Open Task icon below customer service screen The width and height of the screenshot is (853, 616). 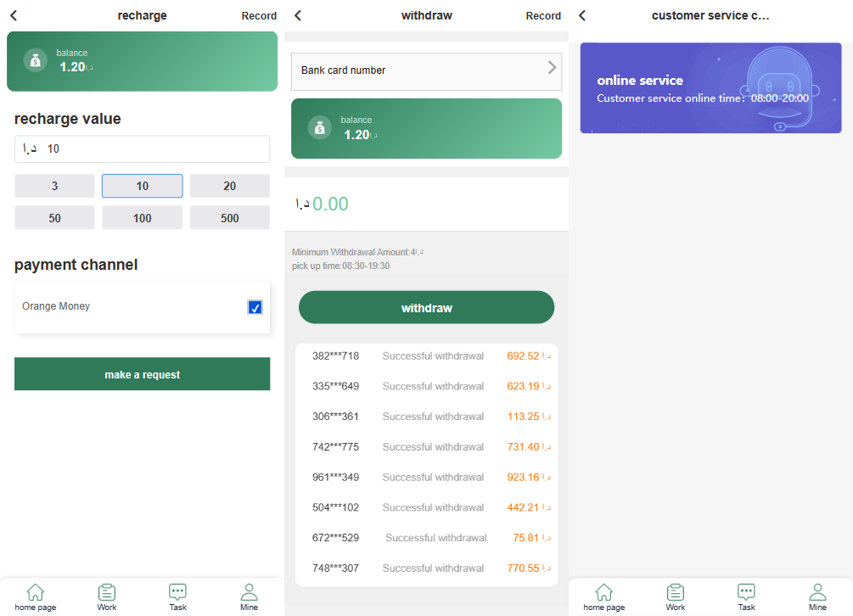click(x=746, y=596)
